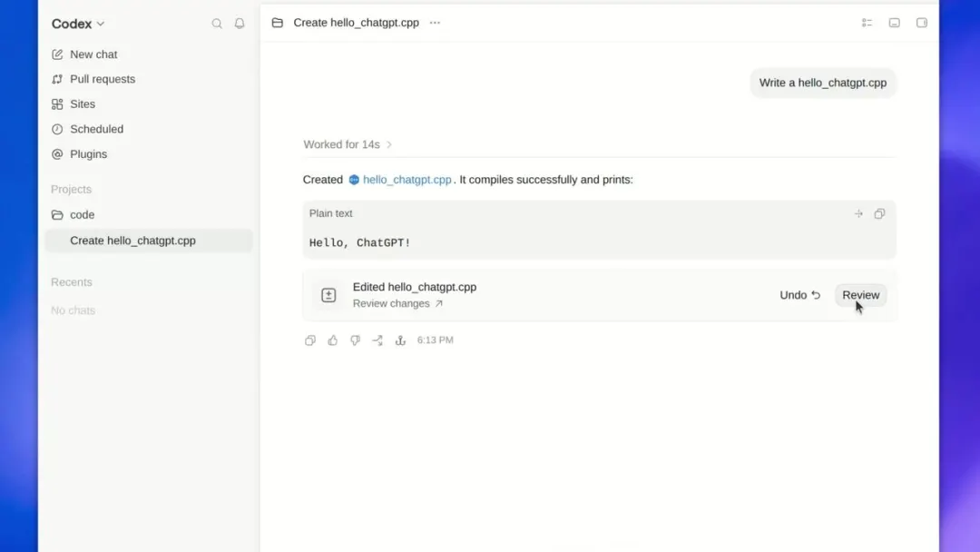Select the code project folder
The width and height of the screenshot is (980, 552).
[148, 215]
